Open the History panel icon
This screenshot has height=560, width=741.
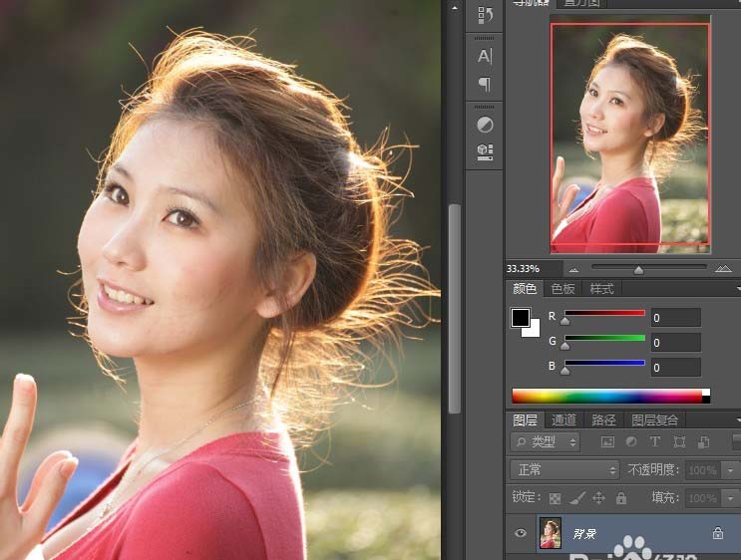pyautogui.click(x=485, y=15)
